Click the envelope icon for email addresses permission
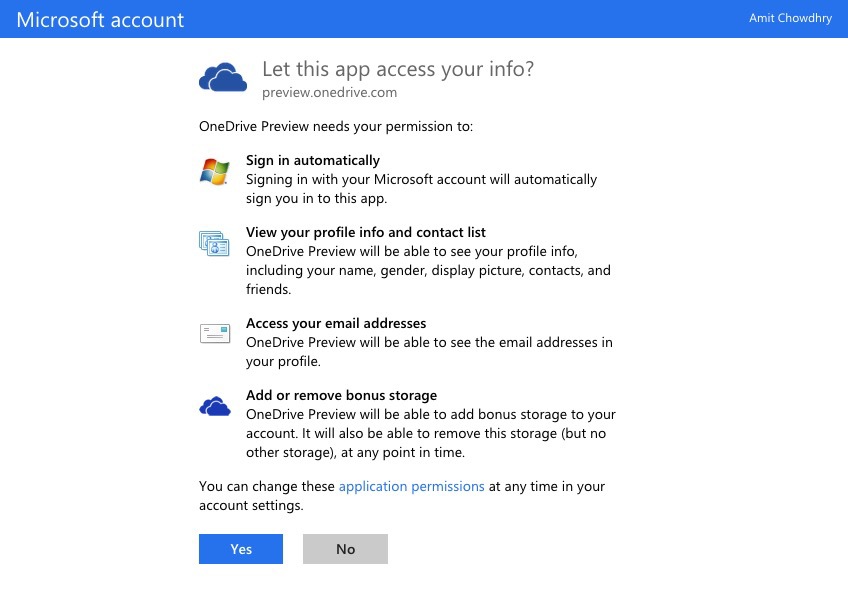This screenshot has height=614, width=848. click(213, 333)
